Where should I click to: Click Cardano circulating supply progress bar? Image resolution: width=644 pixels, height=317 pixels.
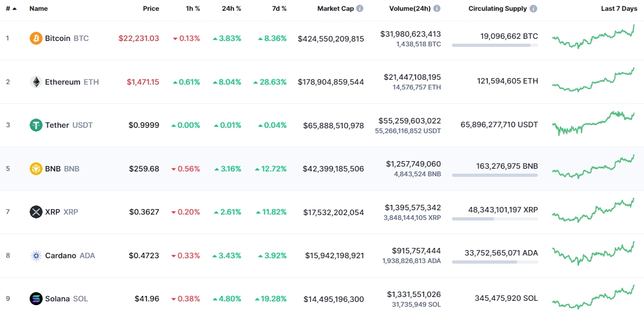[495, 262]
